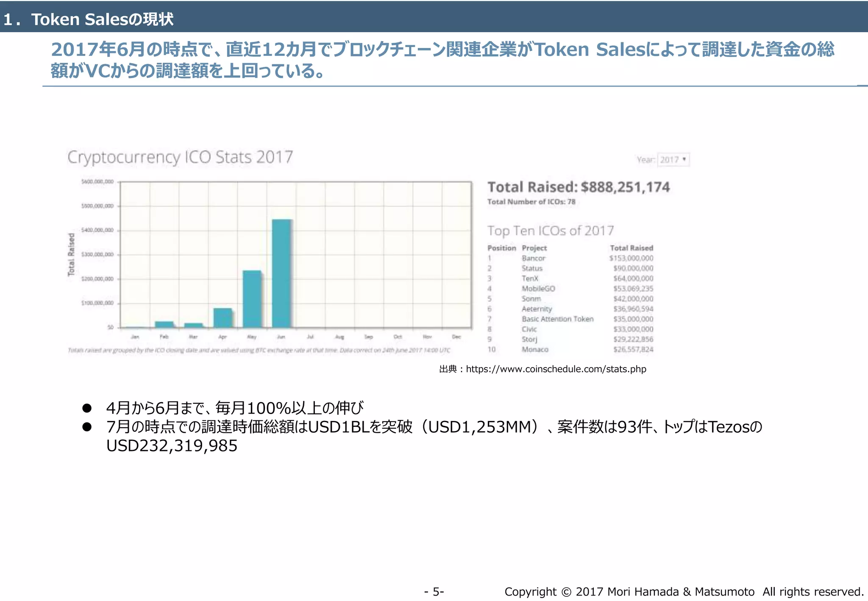Click the Total Raised: $888,251,174 heading
Viewport: 868px width, 601px height.
[x=579, y=187]
